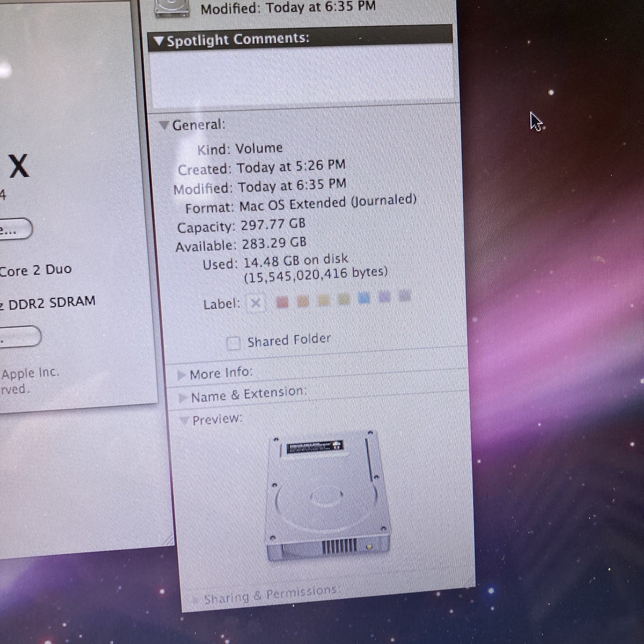This screenshot has height=644, width=644.
Task: Select the Available value 283.29 GB
Action: (x=274, y=243)
